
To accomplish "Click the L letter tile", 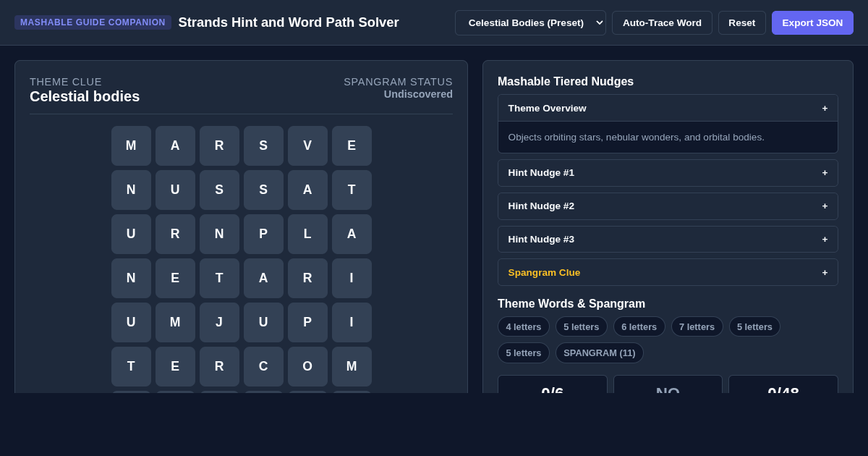I will tap(307, 234).
